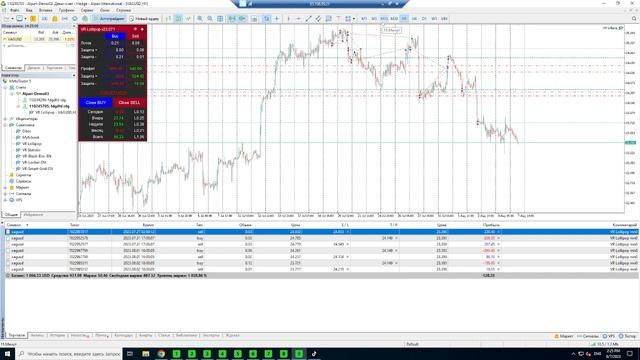Select the M5 timeframe

click(x=373, y=18)
